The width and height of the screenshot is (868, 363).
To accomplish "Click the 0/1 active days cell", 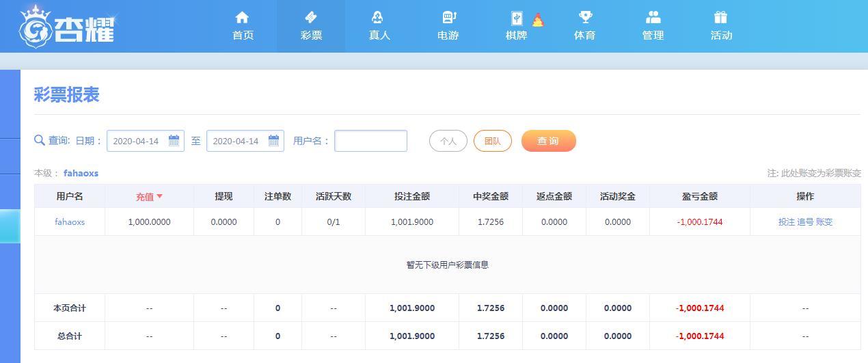I will (334, 221).
